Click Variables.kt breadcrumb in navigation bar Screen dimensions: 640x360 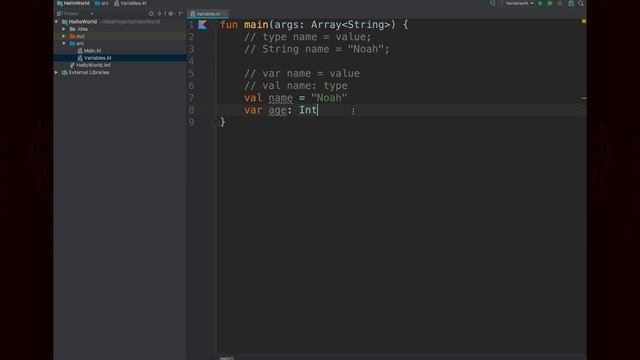click(130, 3)
